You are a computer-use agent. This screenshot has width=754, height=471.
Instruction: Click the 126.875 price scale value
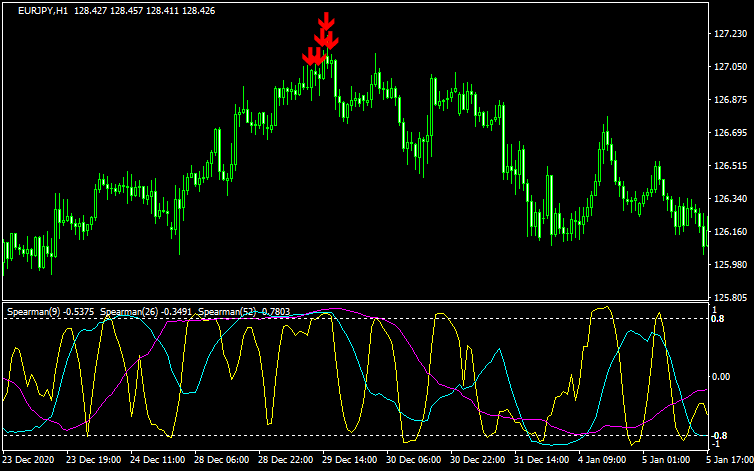(728, 100)
